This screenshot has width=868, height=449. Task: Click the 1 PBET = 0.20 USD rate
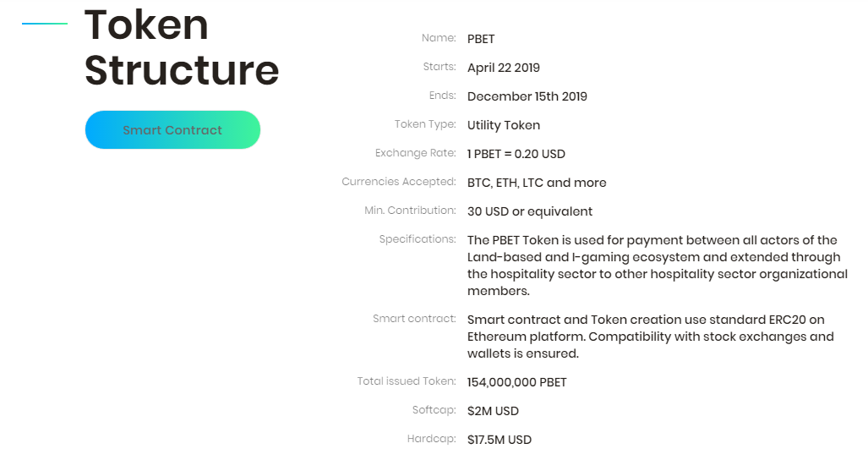coord(516,154)
